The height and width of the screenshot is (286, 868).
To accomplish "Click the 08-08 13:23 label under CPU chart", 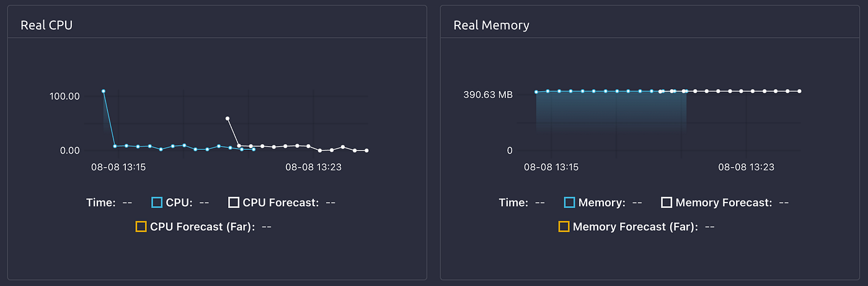I will (x=313, y=167).
